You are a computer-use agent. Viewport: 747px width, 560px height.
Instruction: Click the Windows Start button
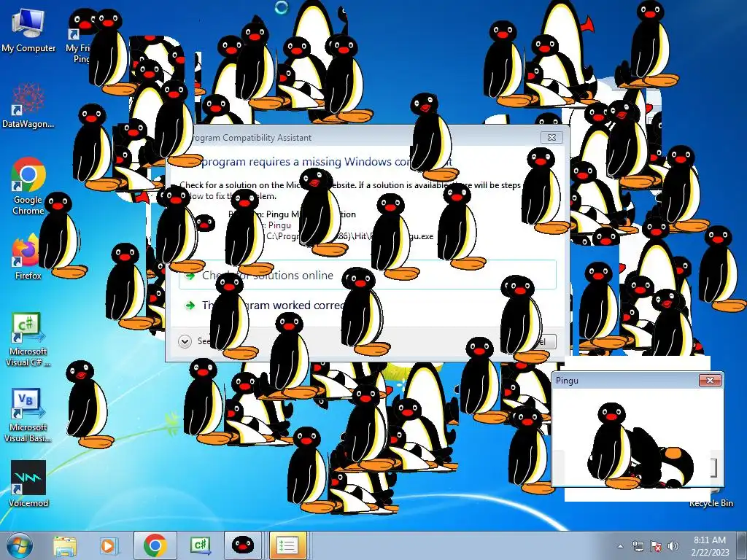(20, 545)
